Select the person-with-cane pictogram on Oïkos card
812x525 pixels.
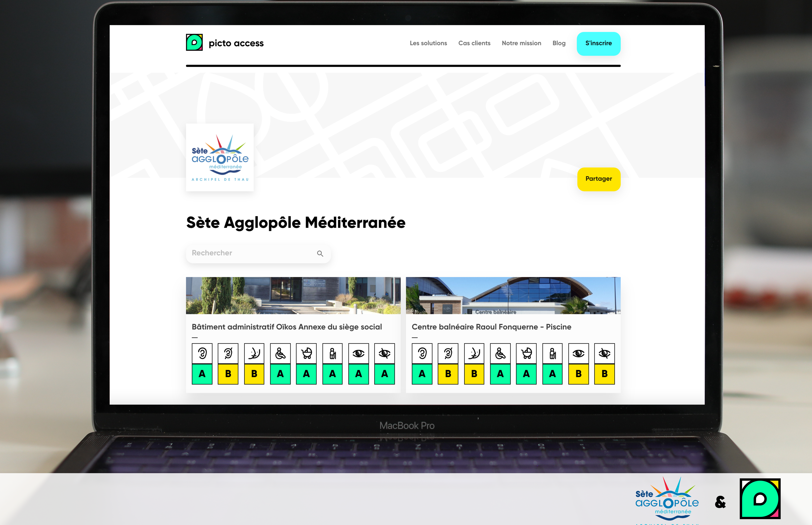click(332, 354)
